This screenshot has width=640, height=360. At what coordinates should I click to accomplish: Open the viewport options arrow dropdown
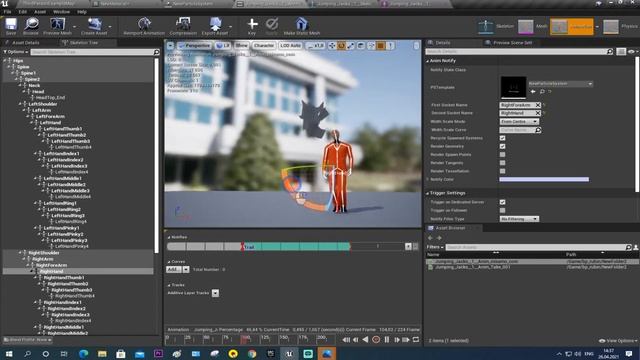[x=171, y=46]
